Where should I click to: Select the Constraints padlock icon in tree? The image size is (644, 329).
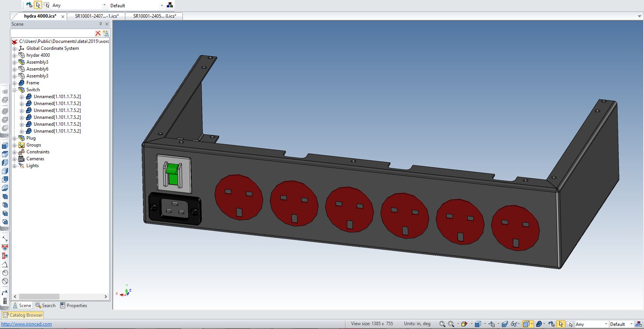click(x=21, y=152)
